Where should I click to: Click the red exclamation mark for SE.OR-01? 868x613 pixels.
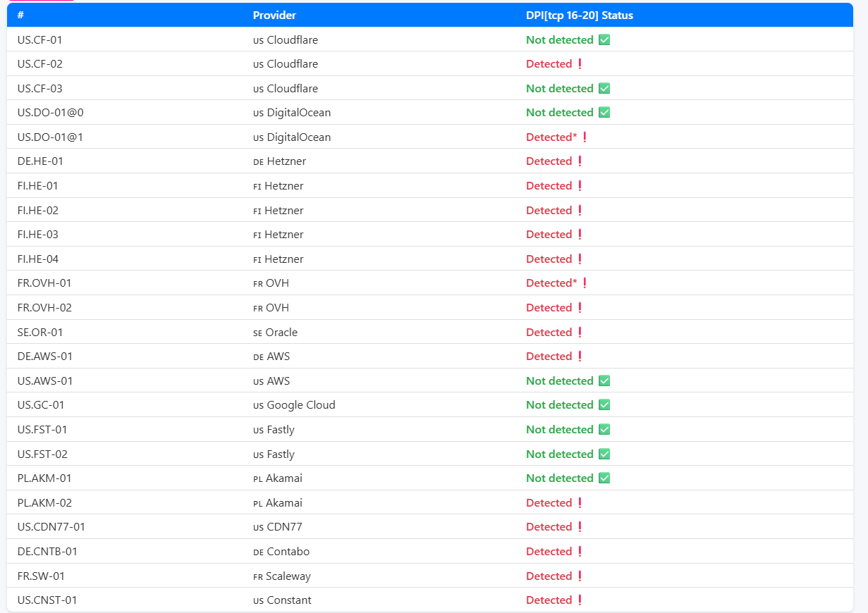[x=580, y=333]
